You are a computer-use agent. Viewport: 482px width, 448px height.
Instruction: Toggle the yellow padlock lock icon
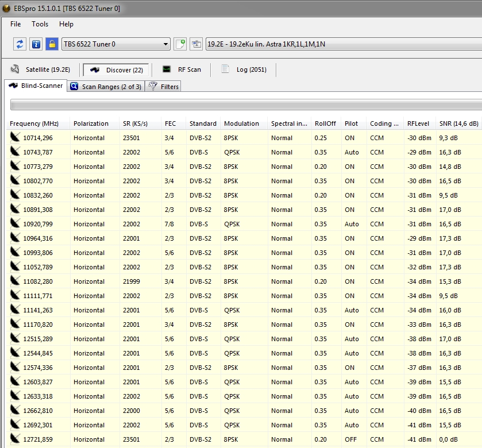point(52,44)
